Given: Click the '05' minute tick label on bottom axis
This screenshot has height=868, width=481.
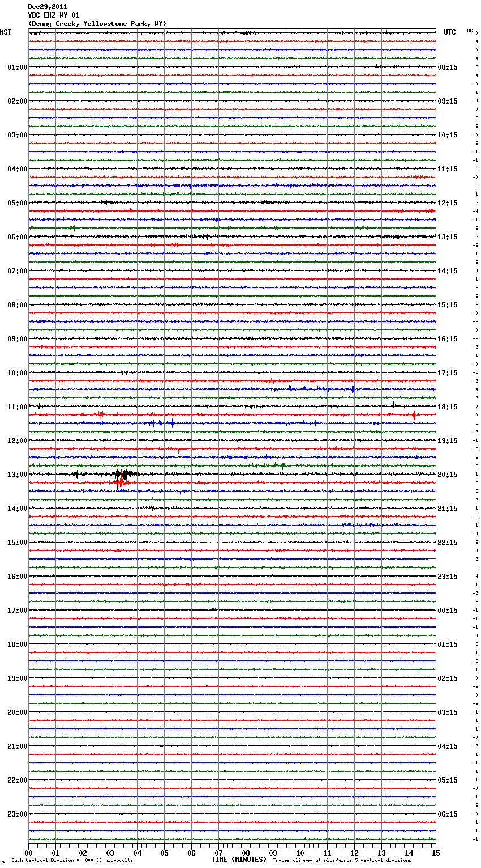Looking at the screenshot, I should point(164,853).
